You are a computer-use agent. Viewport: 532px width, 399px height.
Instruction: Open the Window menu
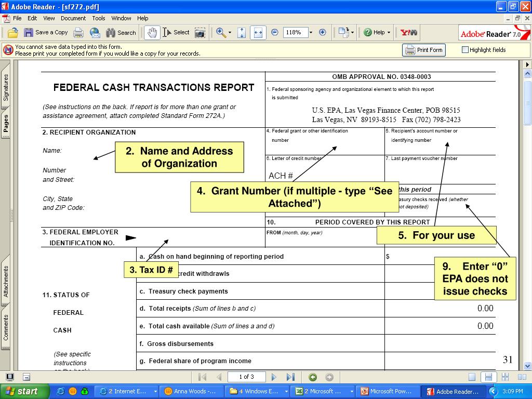[121, 18]
